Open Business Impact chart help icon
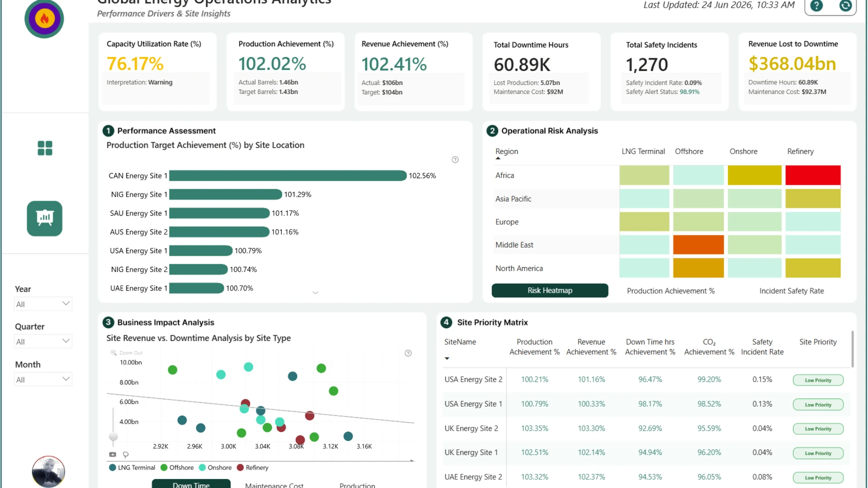 tap(408, 353)
